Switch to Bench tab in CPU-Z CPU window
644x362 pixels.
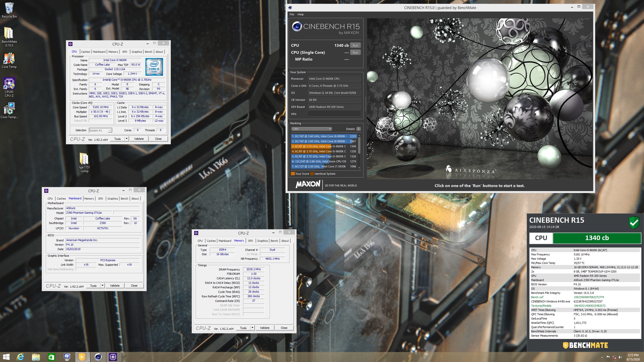pyautogui.click(x=149, y=52)
